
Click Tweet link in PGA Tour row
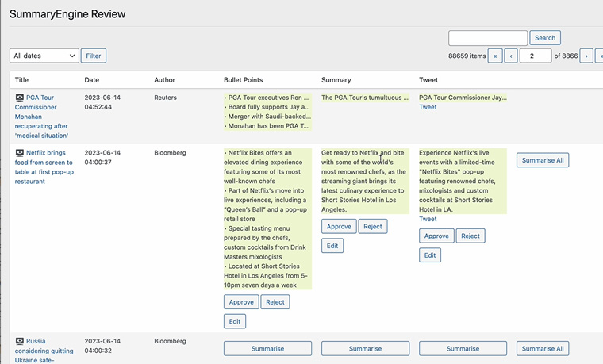(428, 107)
